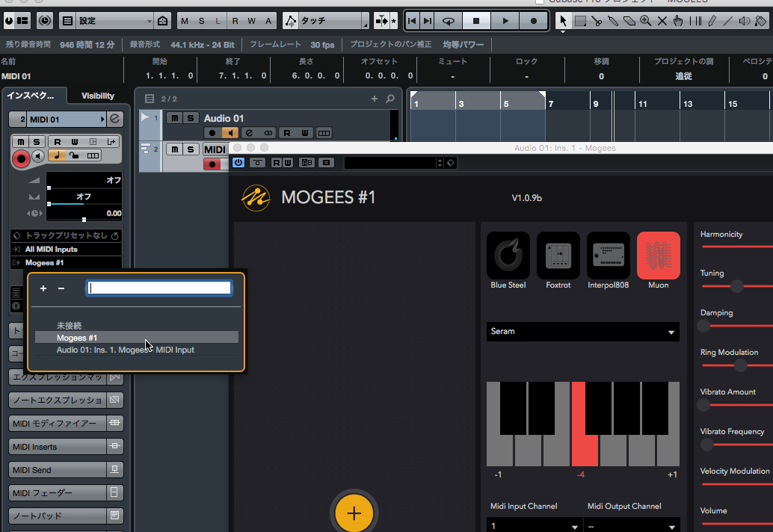Toggle the Mogees plugin power button

[x=238, y=163]
